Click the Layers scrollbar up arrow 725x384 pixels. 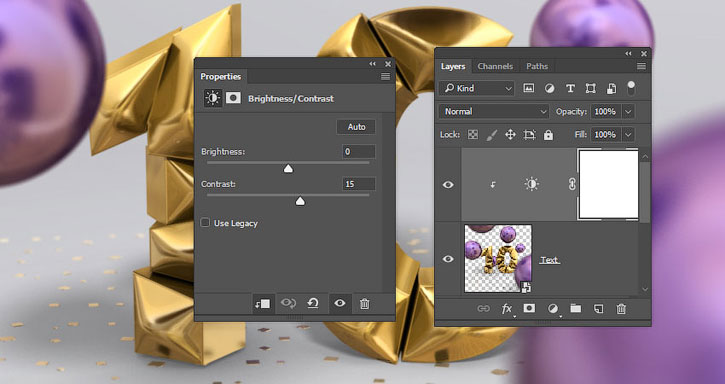coord(645,156)
